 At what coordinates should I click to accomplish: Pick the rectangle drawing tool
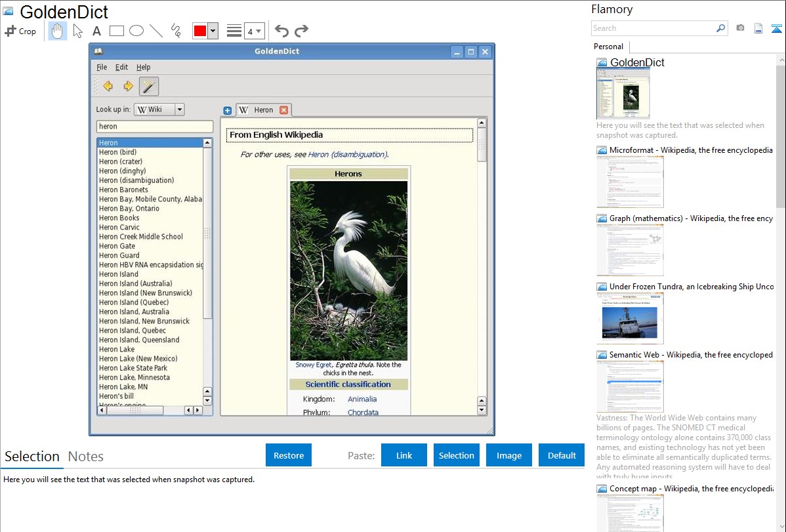tap(117, 31)
